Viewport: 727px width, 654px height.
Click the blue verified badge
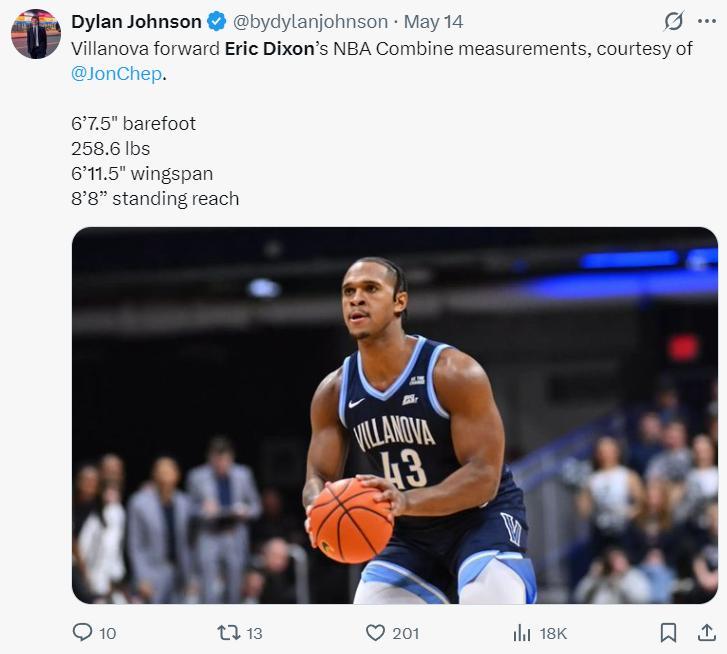(x=216, y=21)
